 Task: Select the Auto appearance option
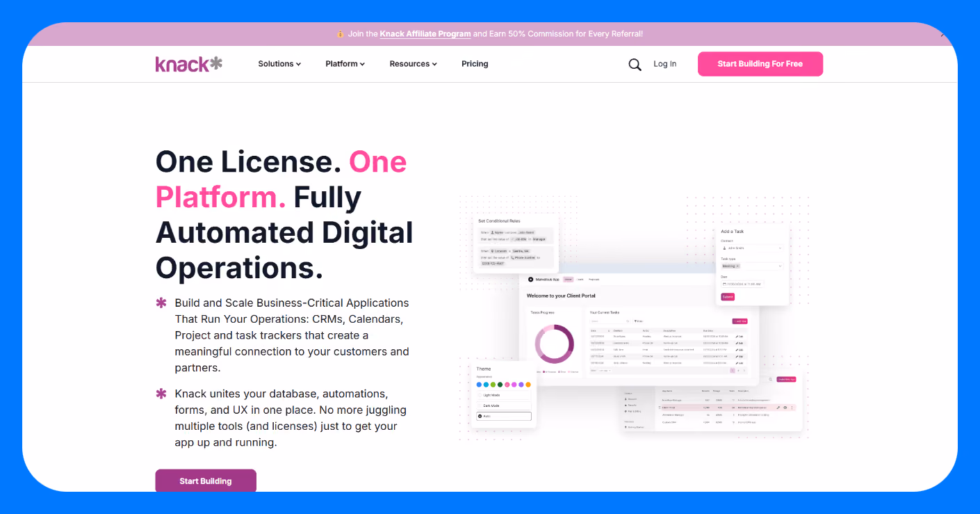pos(504,416)
